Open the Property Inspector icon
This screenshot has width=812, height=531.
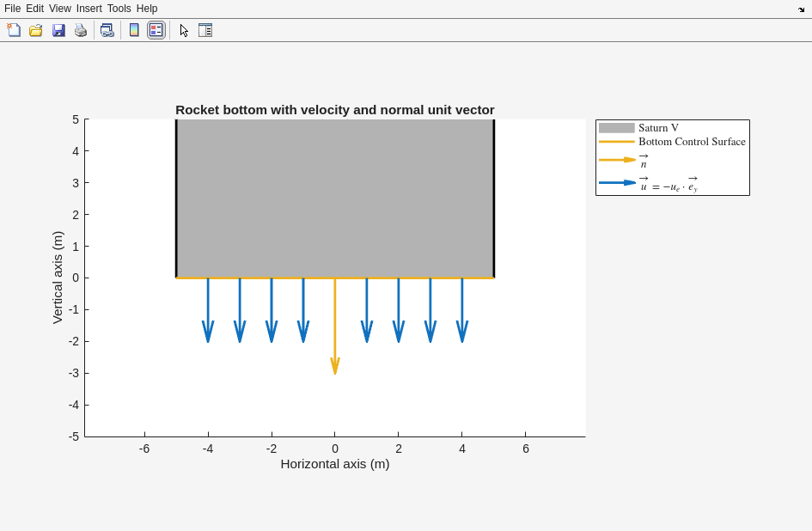205,30
